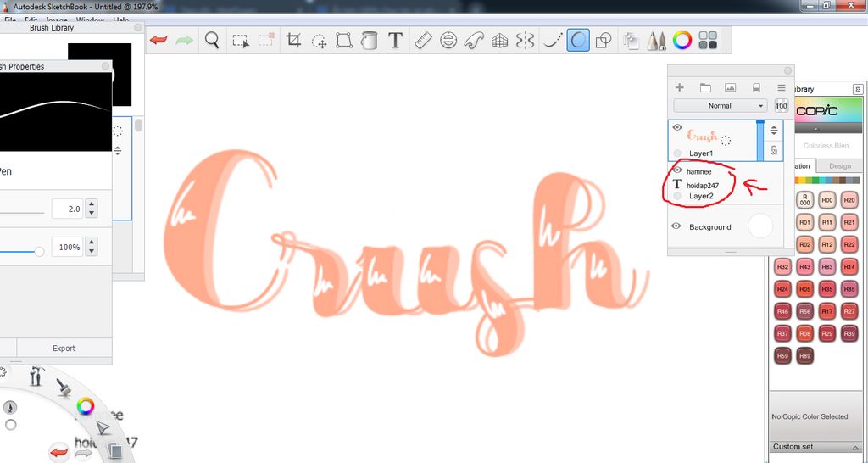This screenshot has width=868, height=463.
Task: Increase the 100% opacity stepper
Action: (x=92, y=242)
